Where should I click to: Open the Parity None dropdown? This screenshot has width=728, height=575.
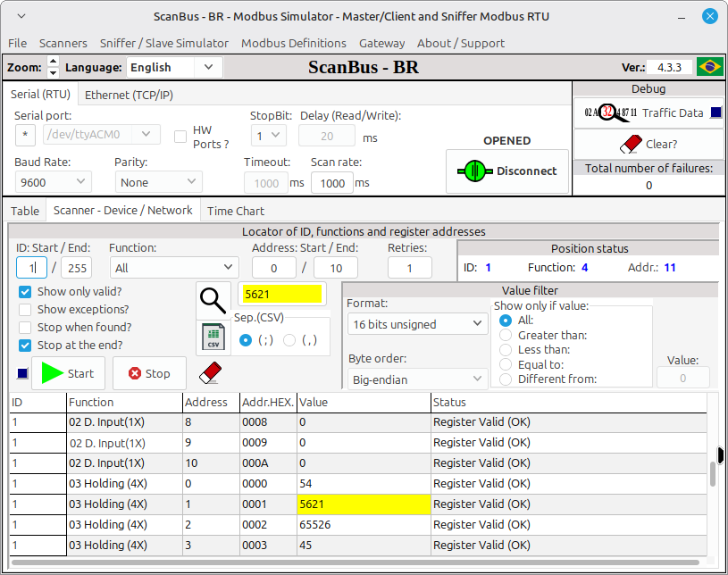158,182
